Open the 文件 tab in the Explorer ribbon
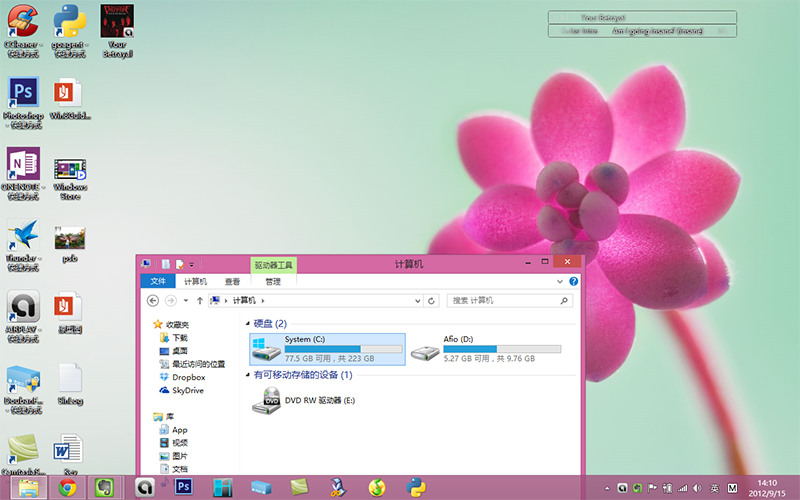 158,281
